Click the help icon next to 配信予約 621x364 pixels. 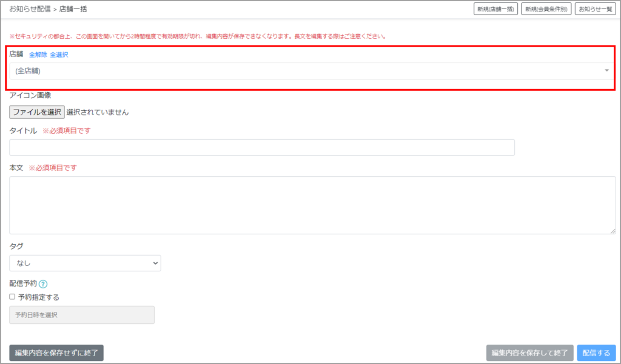pos(43,283)
